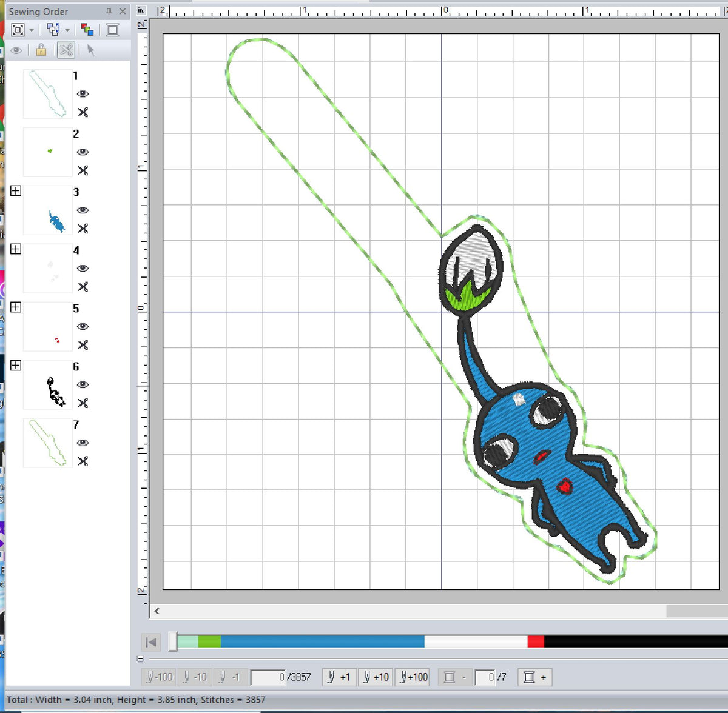Rewind the stitch simulator to the beginning

pos(150,642)
